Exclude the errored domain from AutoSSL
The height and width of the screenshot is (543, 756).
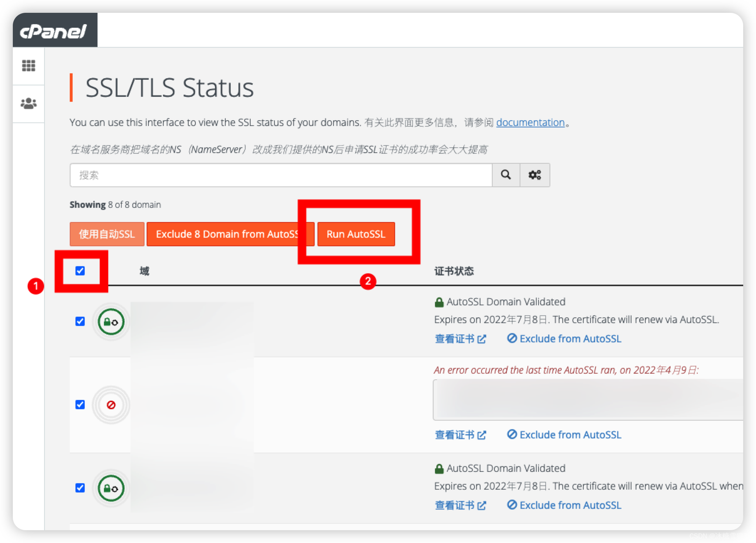coord(564,435)
